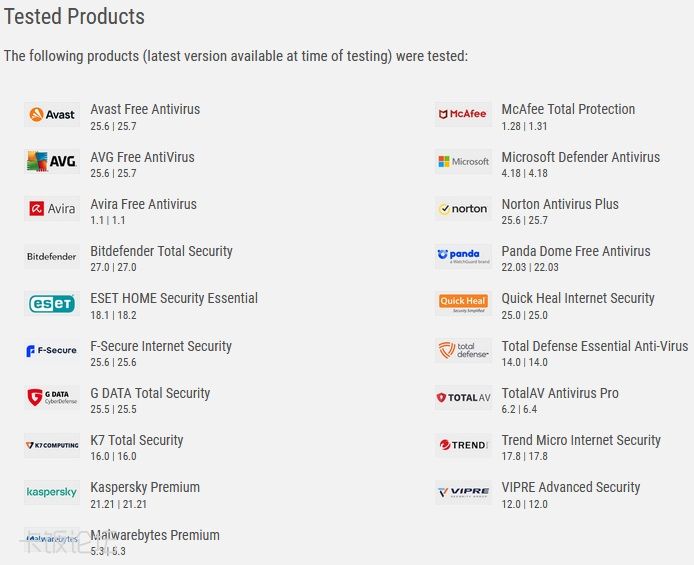Click the McAfee logo icon
This screenshot has width=694, height=565.
[x=463, y=114]
